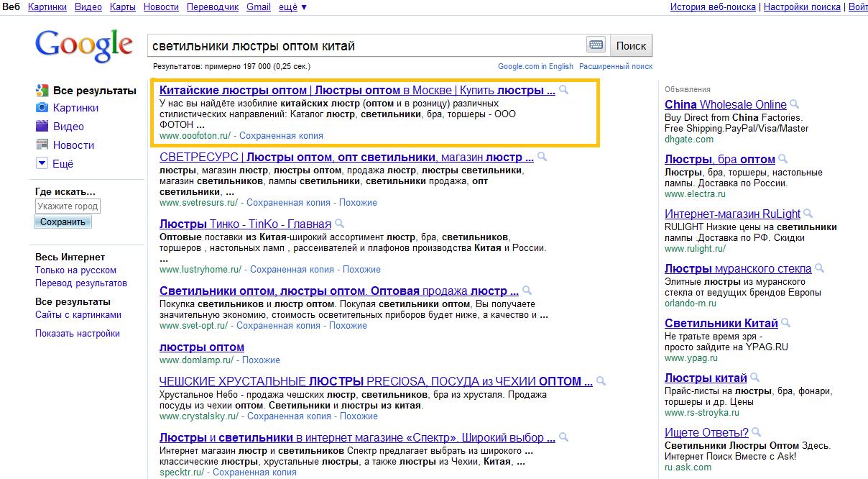
Task: Click the Поиск search button
Action: [631, 45]
